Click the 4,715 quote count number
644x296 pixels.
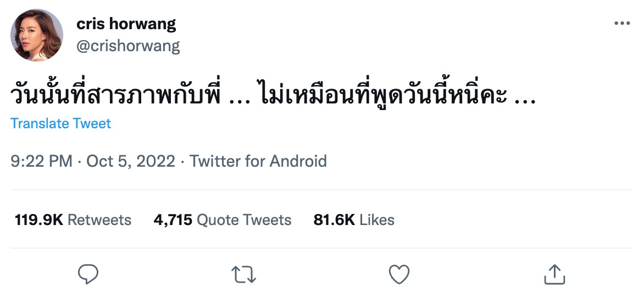pyautogui.click(x=173, y=220)
